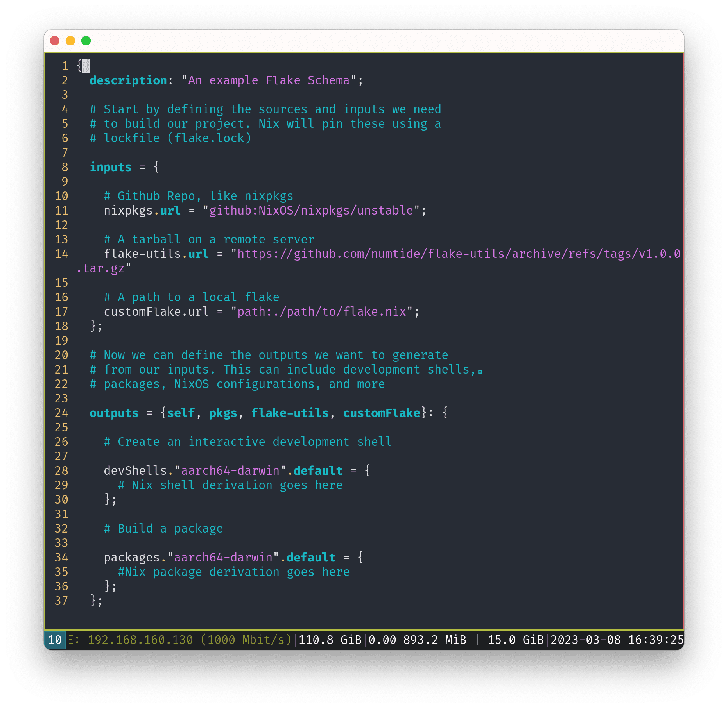Click the date and time 2023-03-08 16:39:25

pos(617,640)
